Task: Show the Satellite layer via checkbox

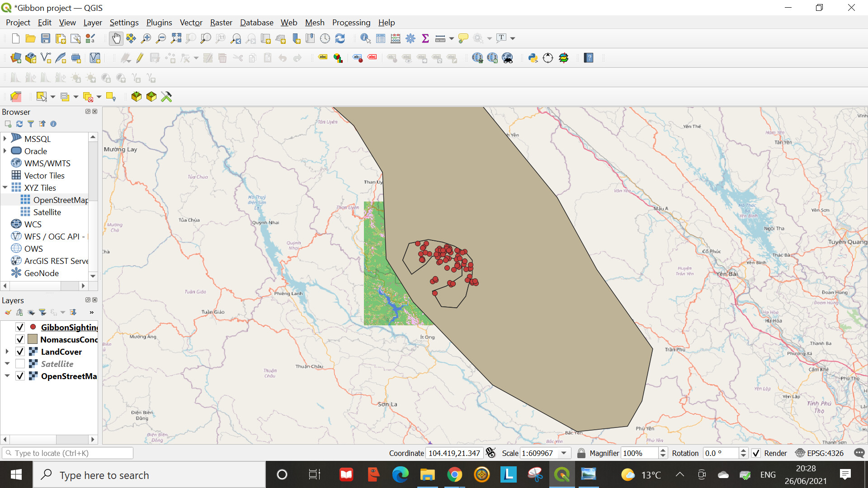Action: (x=20, y=364)
